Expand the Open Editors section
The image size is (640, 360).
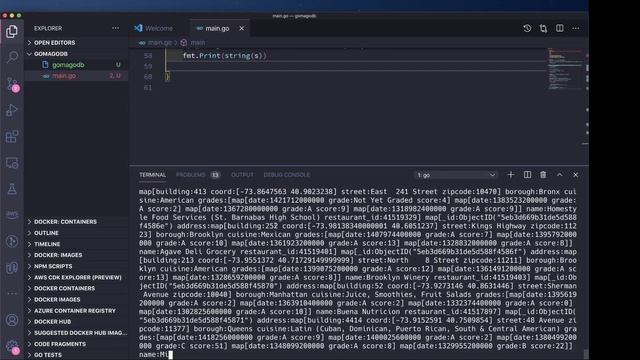pyautogui.click(x=76, y=42)
